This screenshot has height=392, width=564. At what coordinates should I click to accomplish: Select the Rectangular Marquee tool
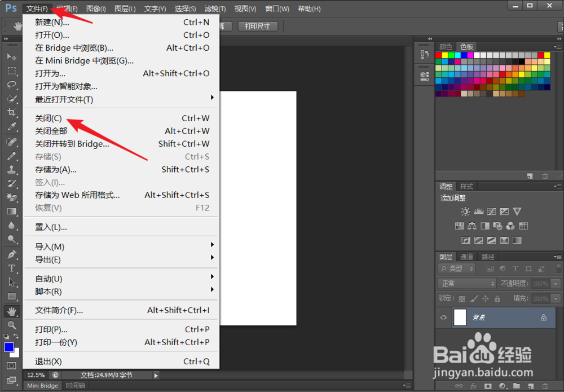tap(11, 71)
